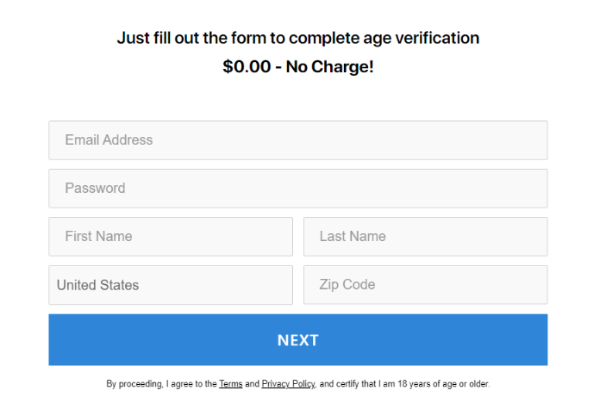
Task: Click the age verification heading text
Action: click(298, 38)
